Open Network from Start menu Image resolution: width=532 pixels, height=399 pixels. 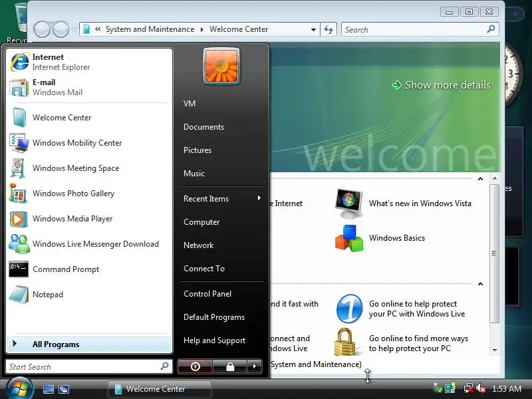point(222,245)
